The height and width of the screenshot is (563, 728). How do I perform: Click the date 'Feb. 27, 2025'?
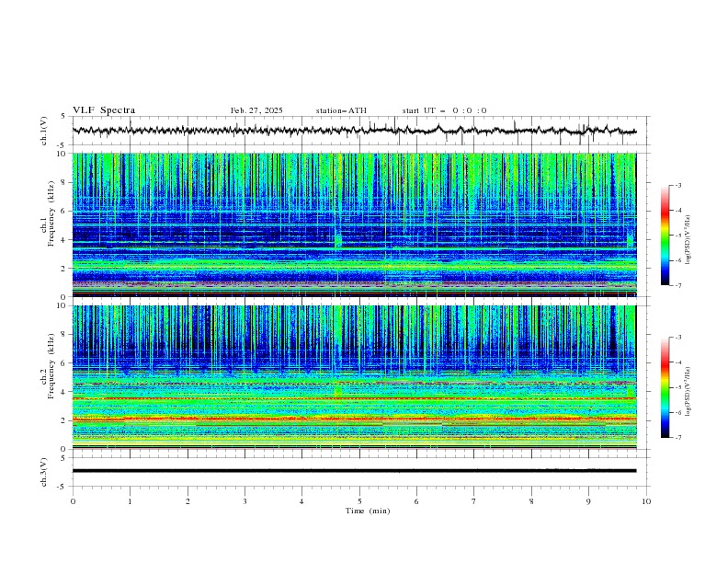click(256, 110)
